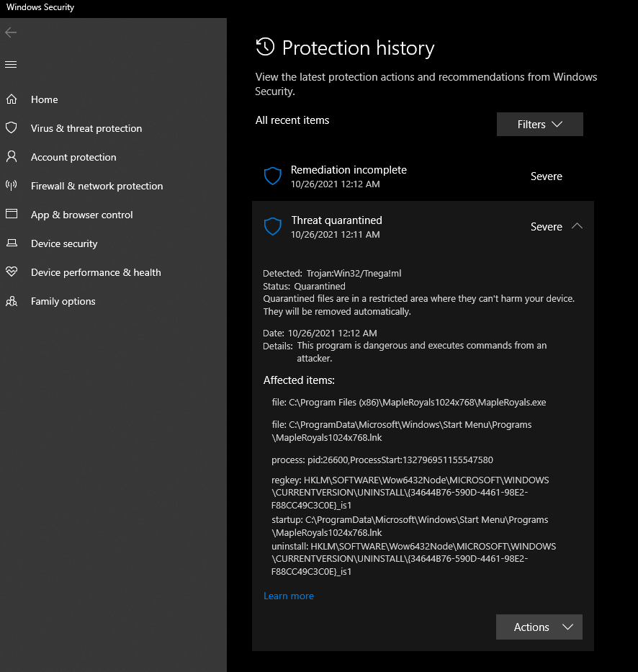Click the Family options people icon
Viewport: 638px width, 672px height.
(x=12, y=301)
